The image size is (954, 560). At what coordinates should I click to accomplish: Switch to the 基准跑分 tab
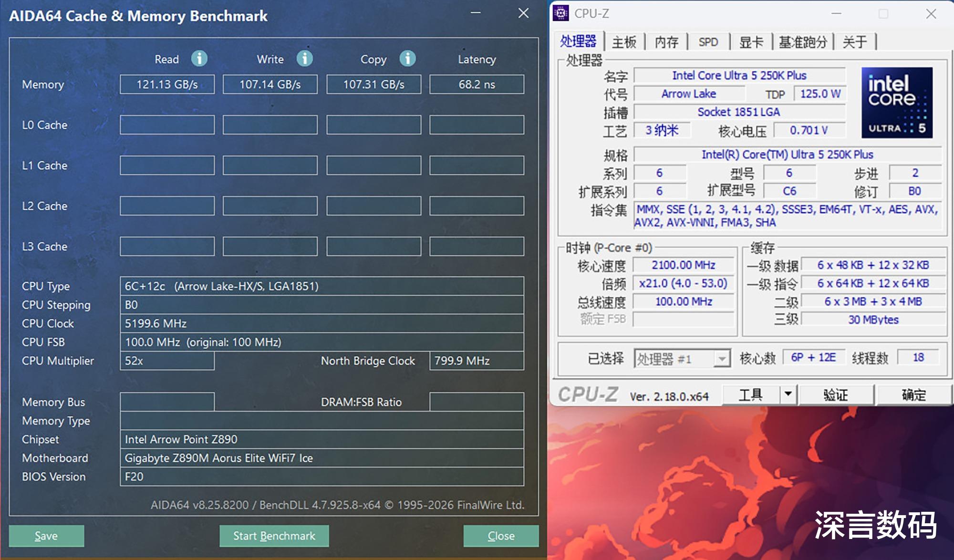coord(803,42)
